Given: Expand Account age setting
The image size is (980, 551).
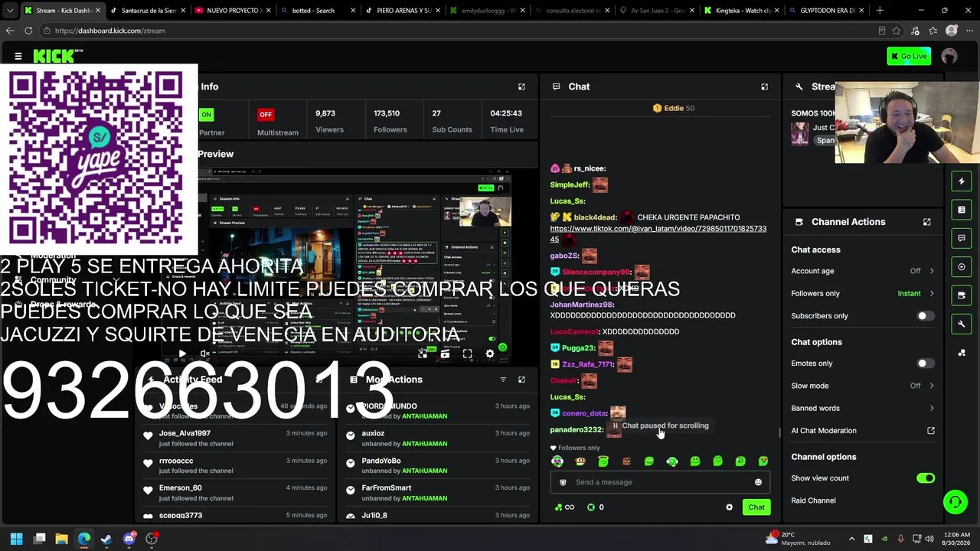Looking at the screenshot, I should coord(863,271).
